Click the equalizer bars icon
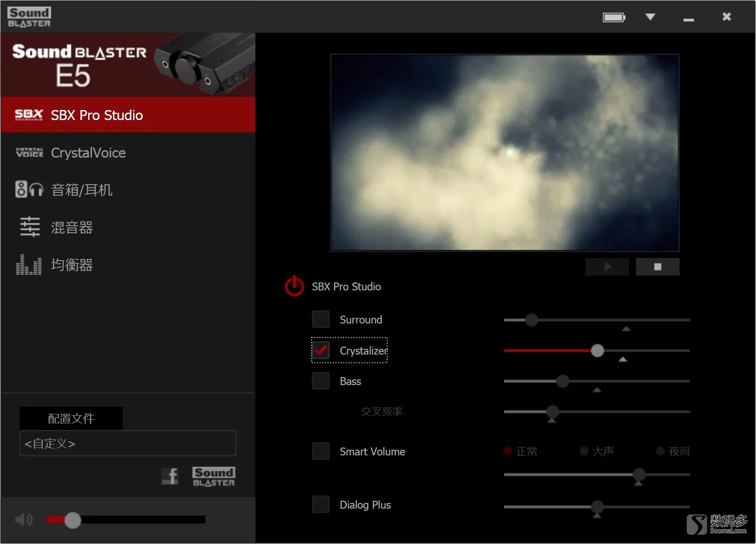This screenshot has width=756, height=544. tap(29, 265)
